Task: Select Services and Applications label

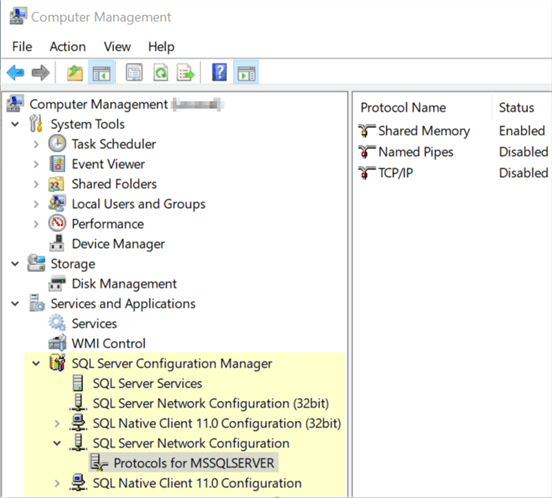Action: [123, 303]
